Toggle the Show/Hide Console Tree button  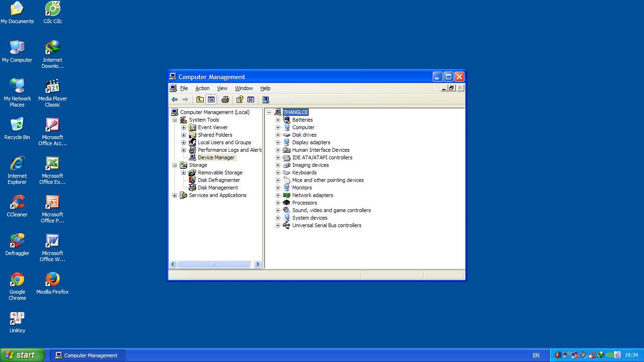211,99
